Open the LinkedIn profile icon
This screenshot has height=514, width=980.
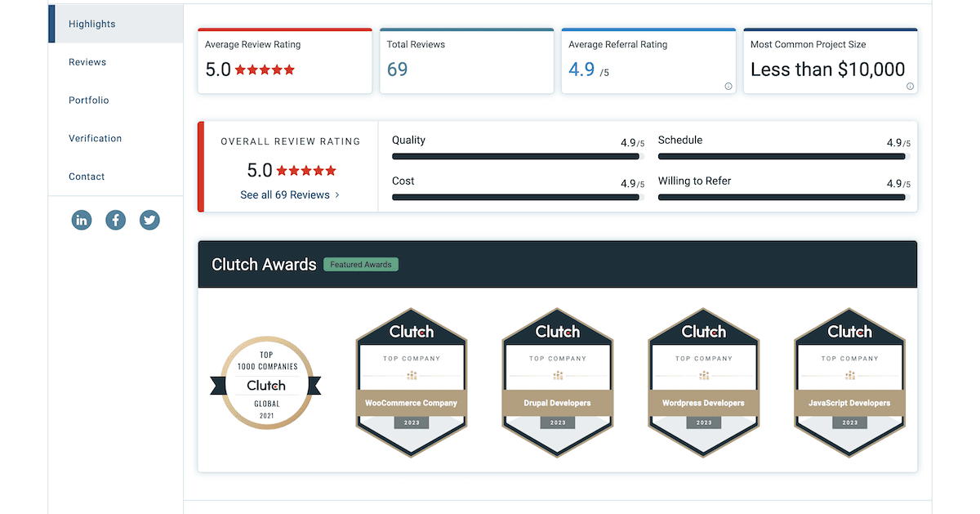82,220
